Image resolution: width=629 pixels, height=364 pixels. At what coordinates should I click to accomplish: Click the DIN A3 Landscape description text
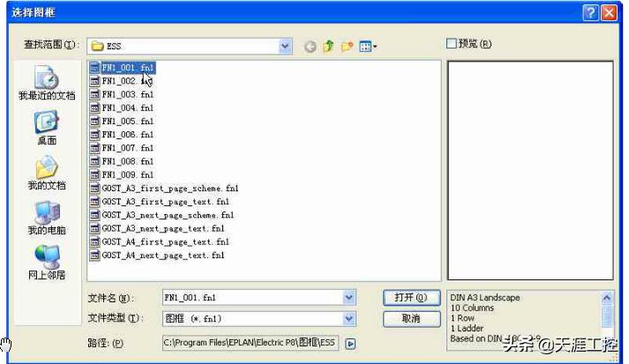click(485, 297)
